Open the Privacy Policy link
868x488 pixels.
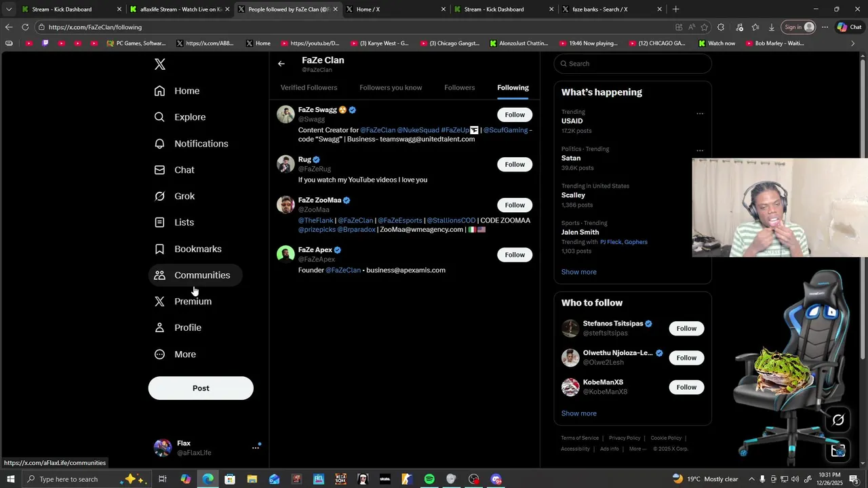click(x=625, y=438)
